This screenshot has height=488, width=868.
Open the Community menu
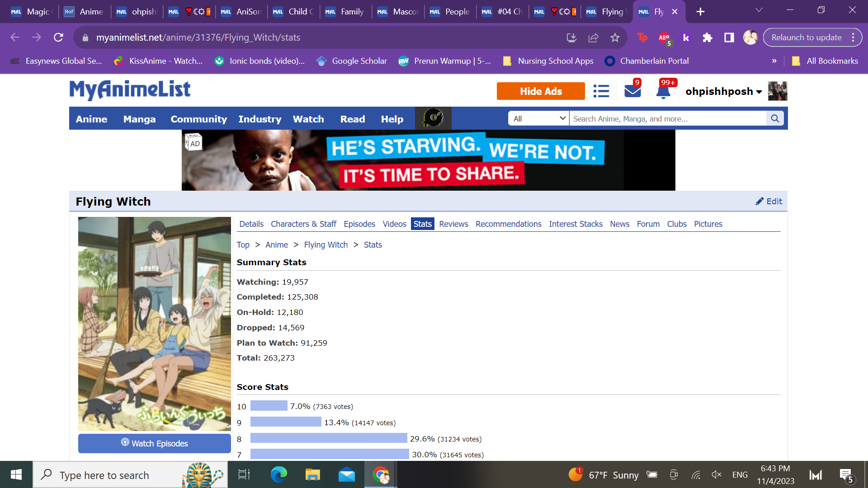[x=198, y=119]
